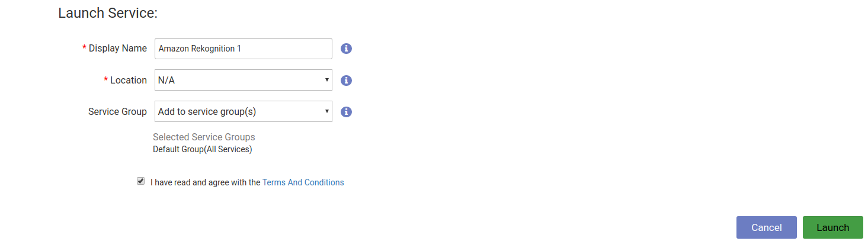Uncheck the Terms And Conditions agreement checkbox
Screen dimensions: 868x244
(x=140, y=181)
